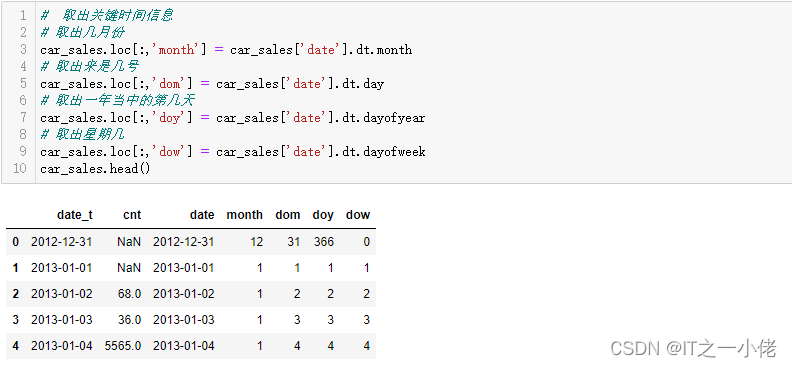The width and height of the screenshot is (792, 367).
Task: Click the 68.0 cnt cell
Action: (129, 294)
